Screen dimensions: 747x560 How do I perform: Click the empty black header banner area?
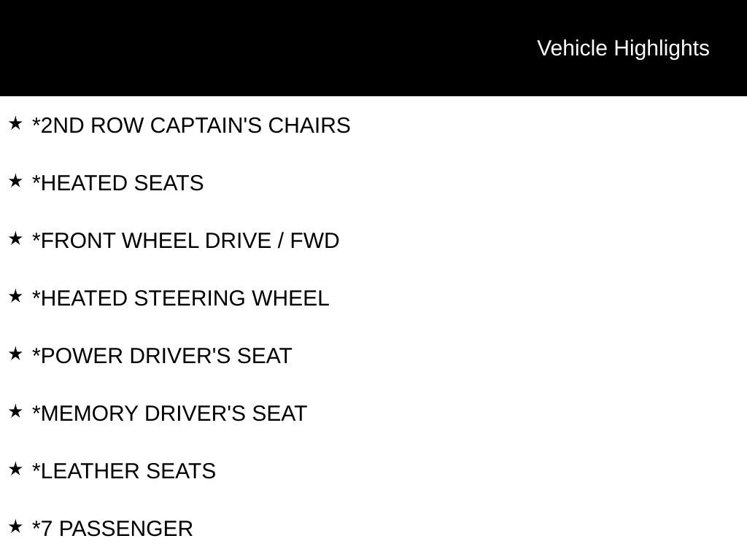(255, 48)
